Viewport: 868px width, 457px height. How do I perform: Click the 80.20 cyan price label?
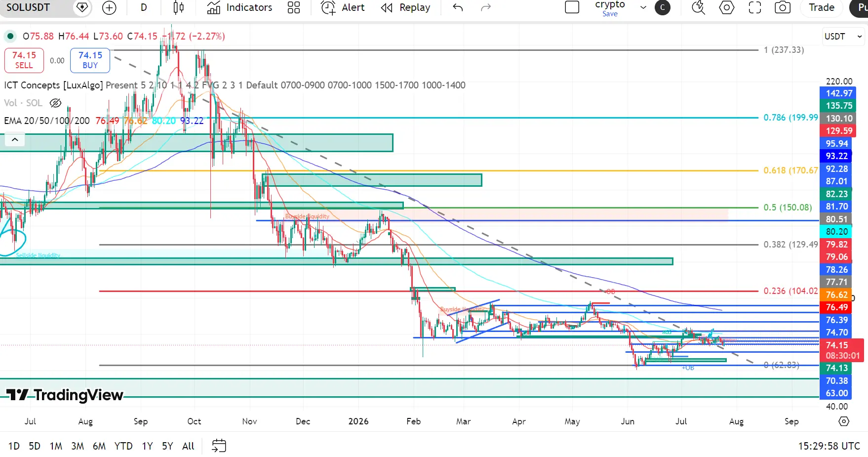coord(836,232)
